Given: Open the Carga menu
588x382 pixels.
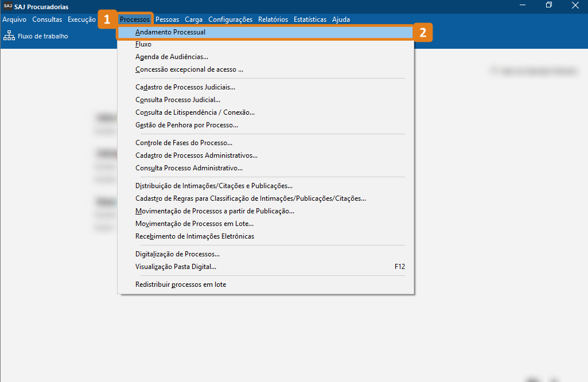Looking at the screenshot, I should tap(194, 20).
